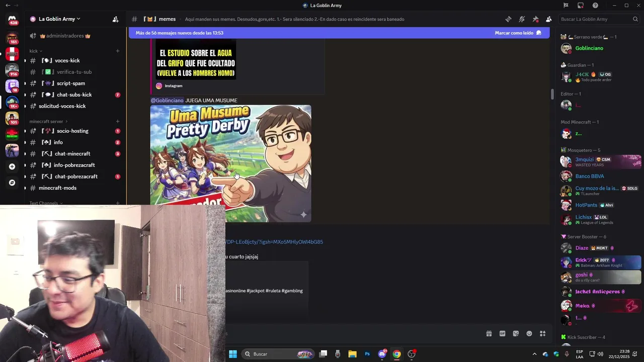
Task: Open member Jacket Anticperos profile
Action: point(601,292)
